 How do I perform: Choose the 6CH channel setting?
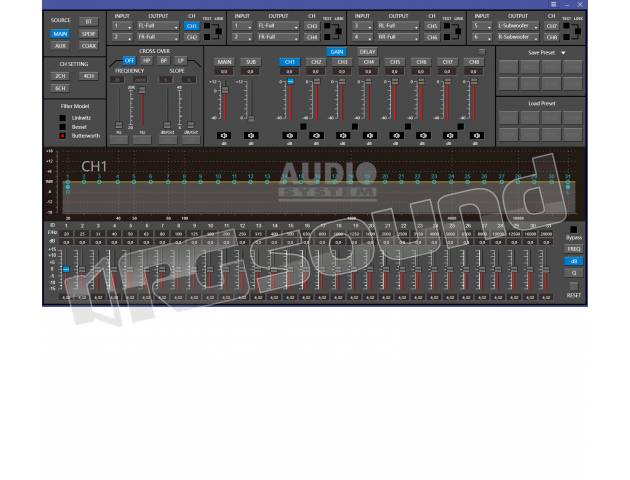60,88
